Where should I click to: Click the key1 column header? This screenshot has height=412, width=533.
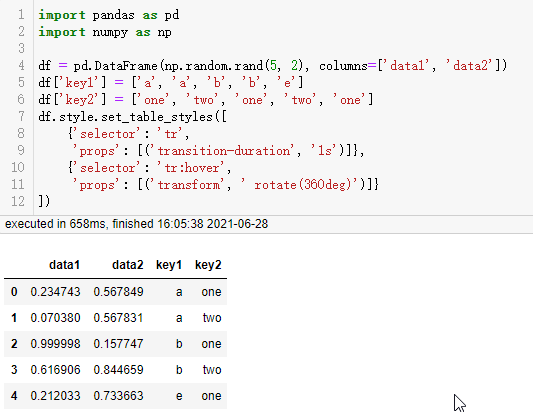coord(169,265)
